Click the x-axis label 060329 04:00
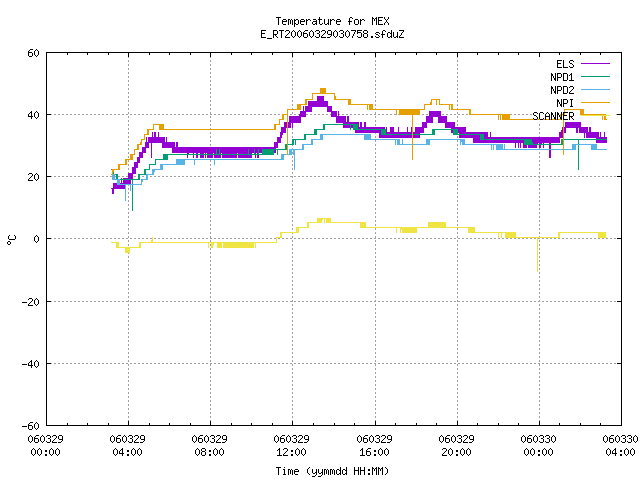Image resolution: width=640 pixels, height=480 pixels. [x=127, y=446]
